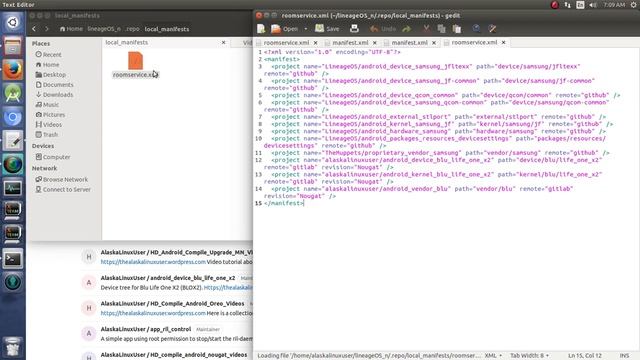Viewport: 640px width, 360px height.
Task: Save the roomservice.xml document
Action: click(x=327, y=29)
